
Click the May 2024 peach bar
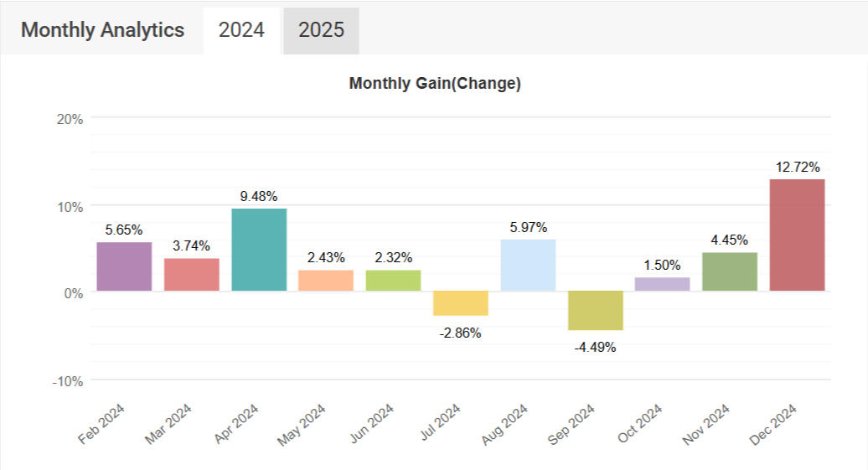click(x=326, y=281)
